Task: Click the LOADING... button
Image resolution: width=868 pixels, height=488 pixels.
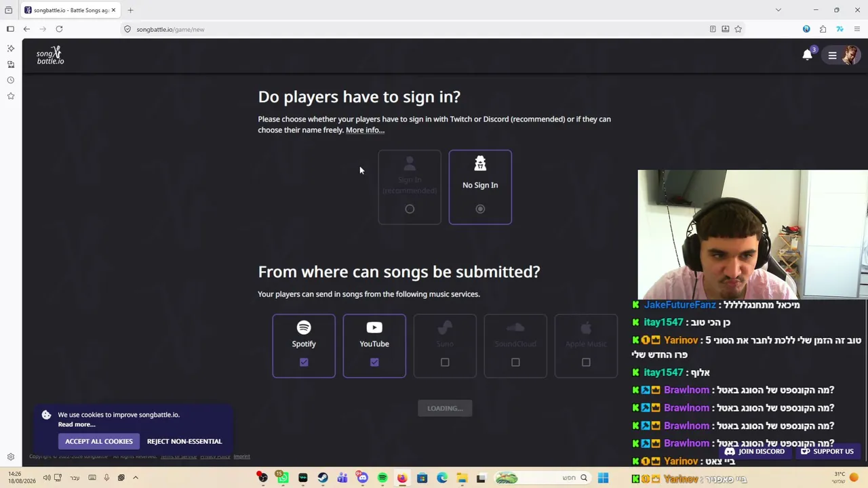Action: click(445, 408)
